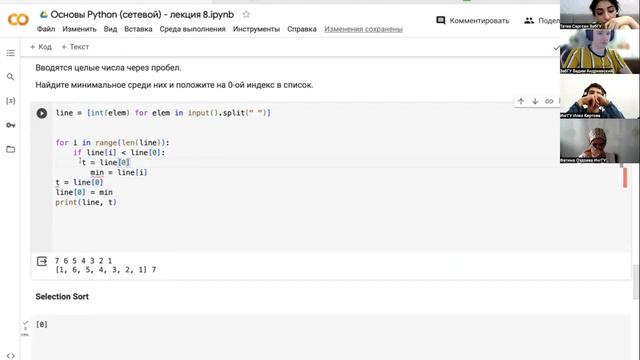Open the code snippets icon
Screen dimensions: 640x360
pyautogui.click(x=11, y=356)
